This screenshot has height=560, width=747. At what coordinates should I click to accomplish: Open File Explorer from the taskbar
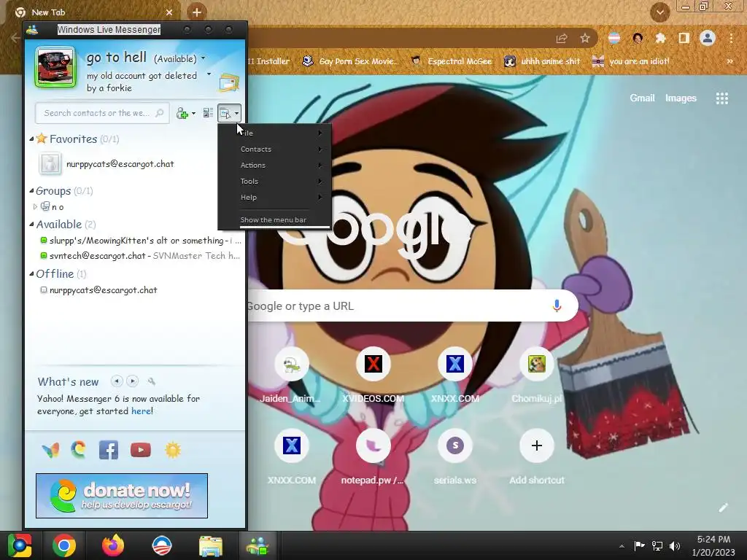(x=211, y=545)
